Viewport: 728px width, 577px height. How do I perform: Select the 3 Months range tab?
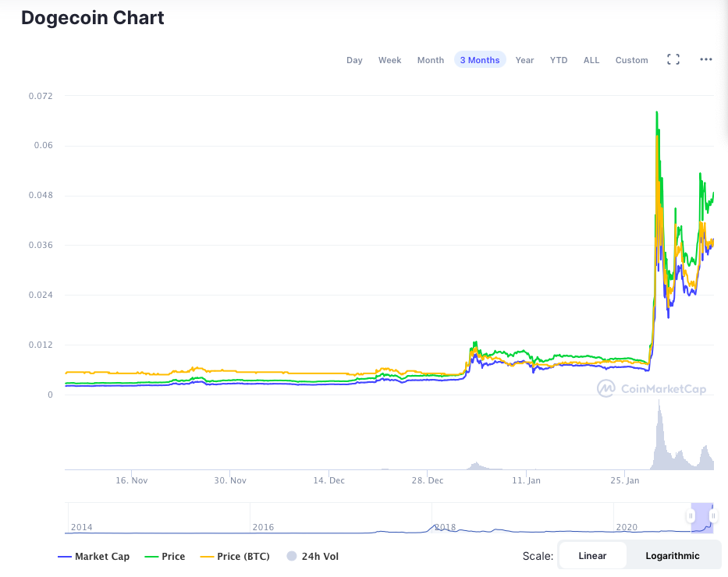pyautogui.click(x=479, y=59)
